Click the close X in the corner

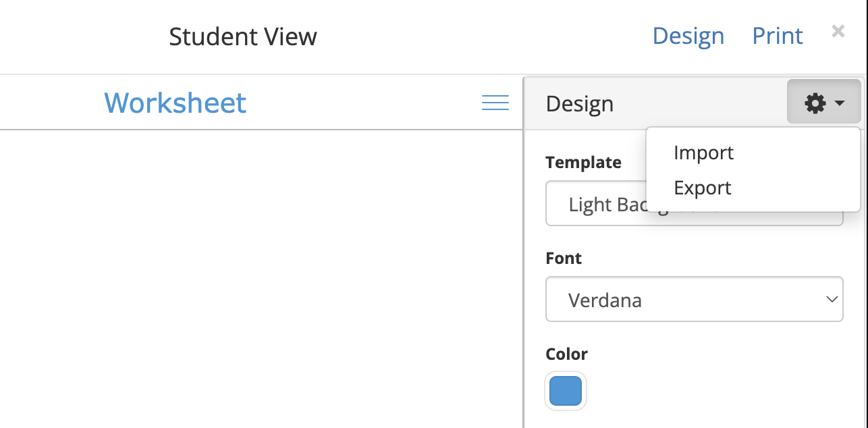(838, 31)
